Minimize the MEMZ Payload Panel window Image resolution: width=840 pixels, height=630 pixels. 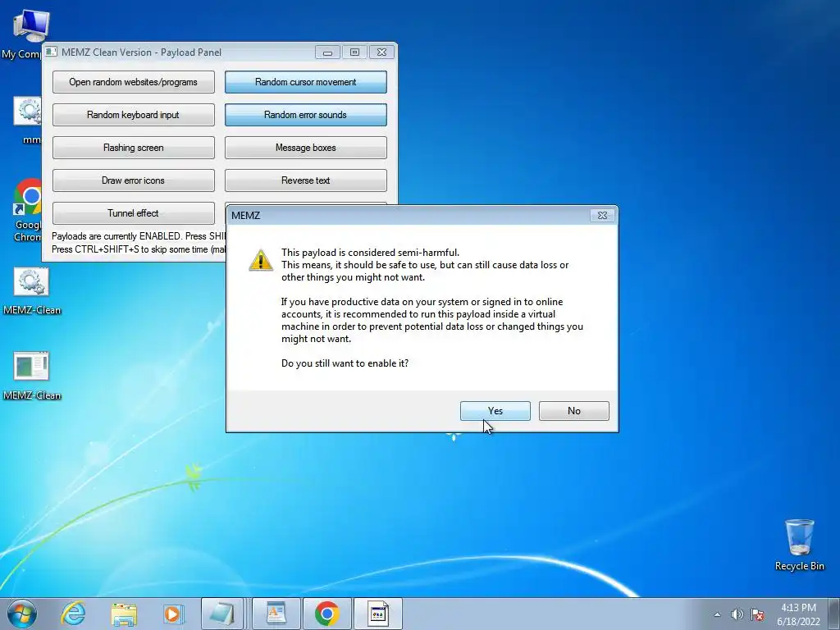tap(327, 52)
